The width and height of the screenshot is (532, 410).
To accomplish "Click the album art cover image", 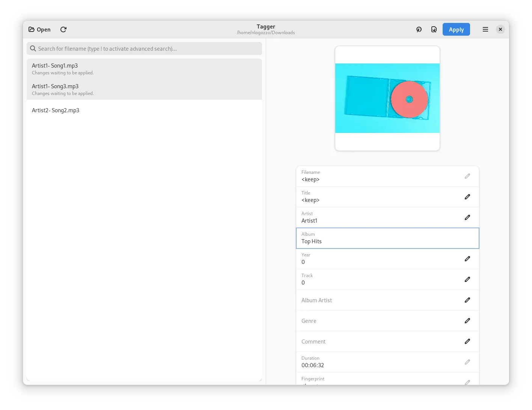I will point(387,98).
